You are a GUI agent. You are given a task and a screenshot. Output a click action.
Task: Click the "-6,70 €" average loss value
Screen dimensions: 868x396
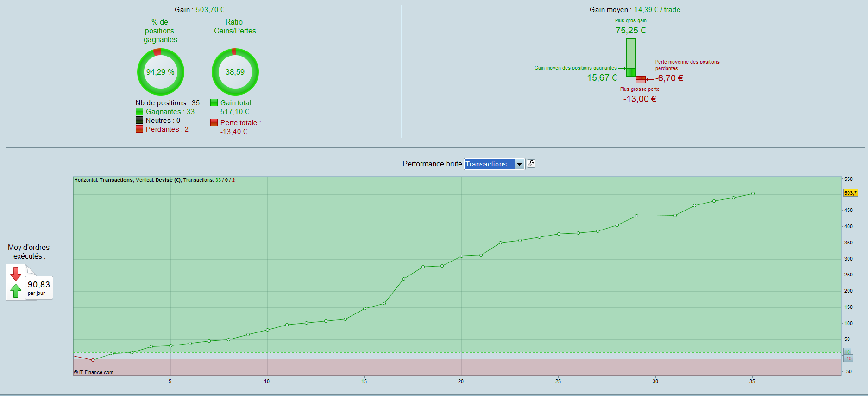tap(669, 78)
